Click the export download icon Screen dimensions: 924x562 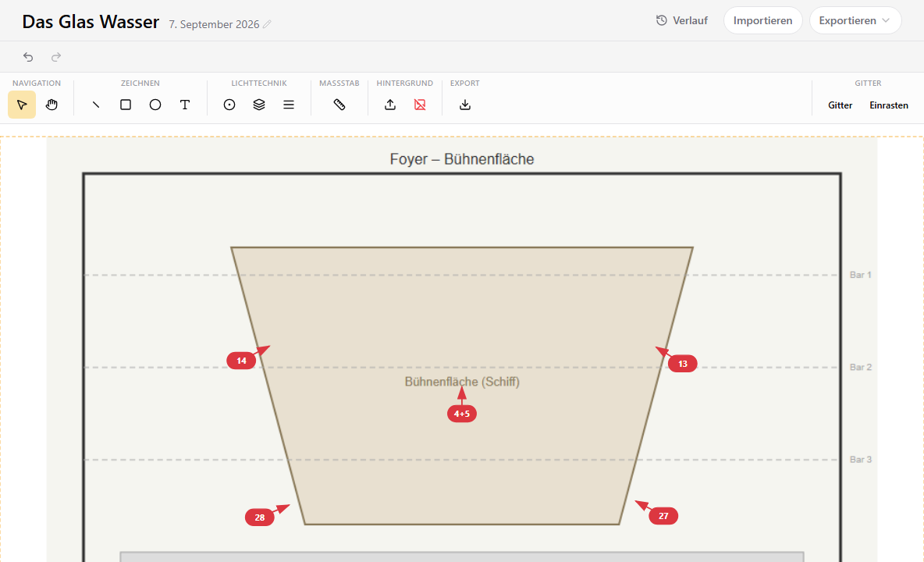point(465,105)
